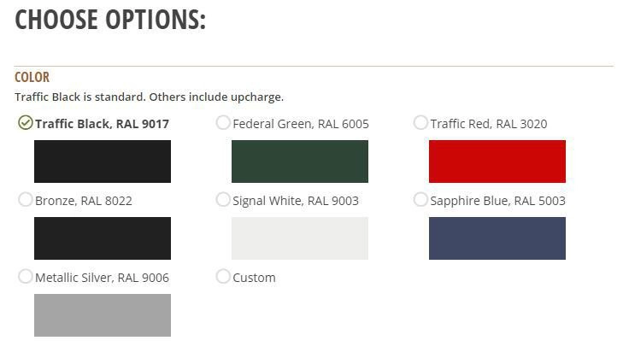Viewport: 629px width, 364px height.
Task: Choose the Signal White RAL 9003 radio button
Action: pyautogui.click(x=223, y=200)
